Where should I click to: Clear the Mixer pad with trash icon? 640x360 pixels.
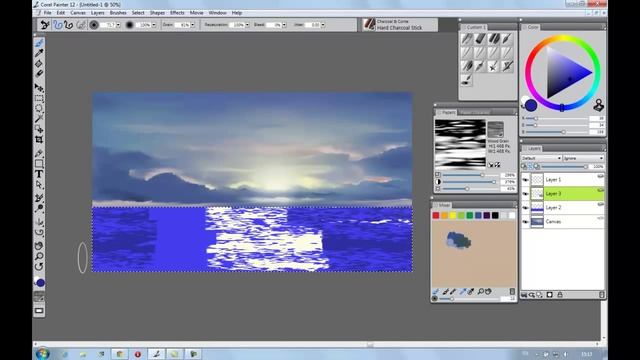(512, 291)
